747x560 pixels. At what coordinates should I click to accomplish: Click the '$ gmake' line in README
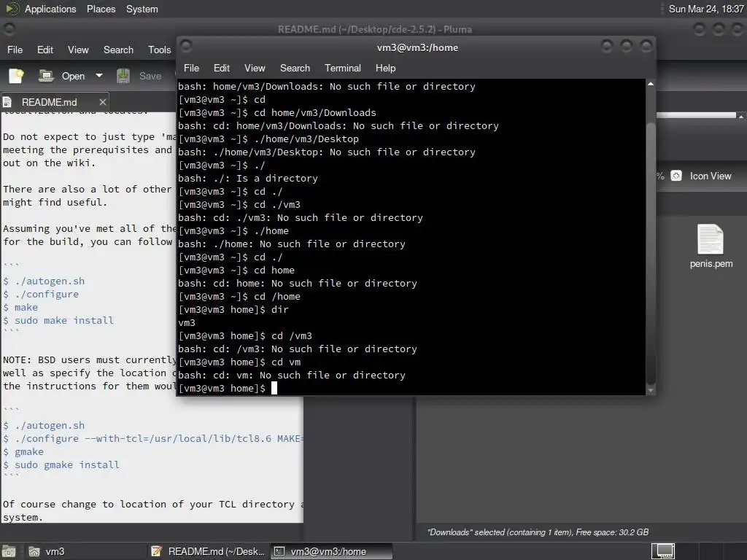pos(23,451)
